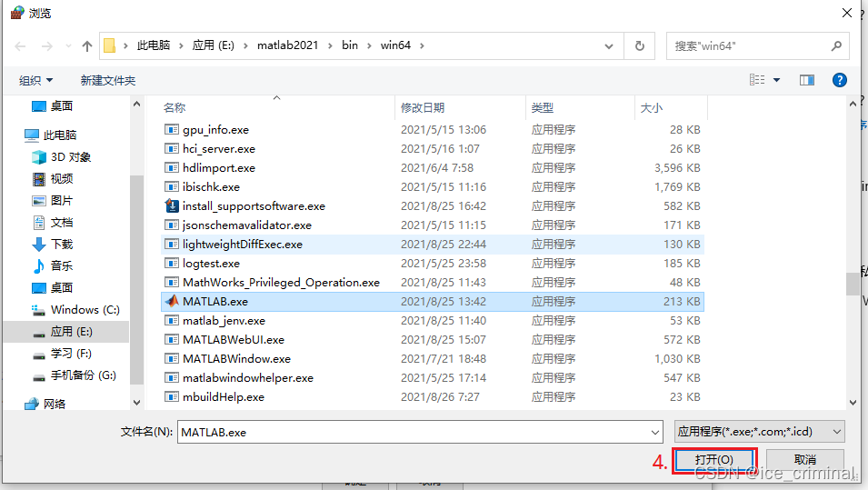868x490 pixels.
Task: Click MATLABWindow.exe file icon
Action: [172, 359]
